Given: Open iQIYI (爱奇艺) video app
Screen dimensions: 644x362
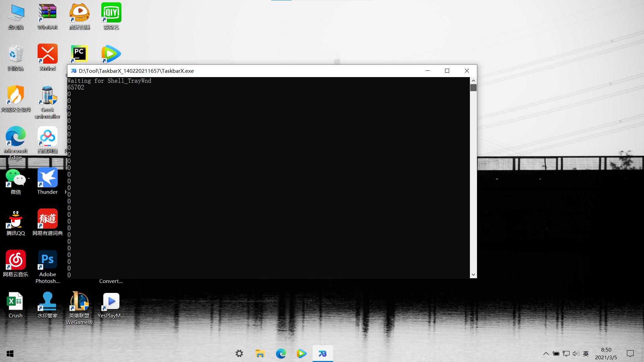Looking at the screenshot, I should pyautogui.click(x=111, y=12).
